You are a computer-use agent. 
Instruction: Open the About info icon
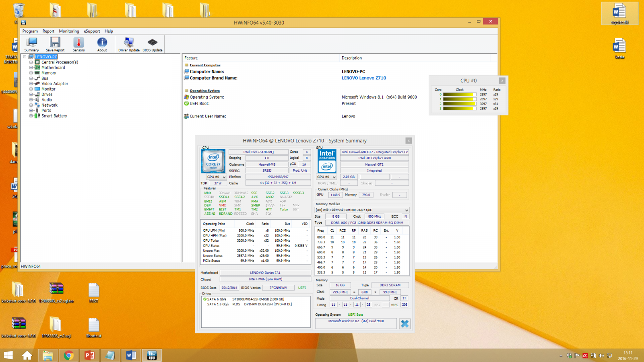click(x=102, y=42)
